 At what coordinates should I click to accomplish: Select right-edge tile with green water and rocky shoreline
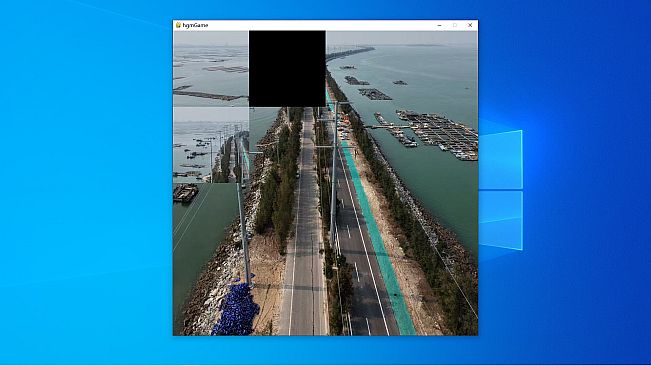[440, 221]
